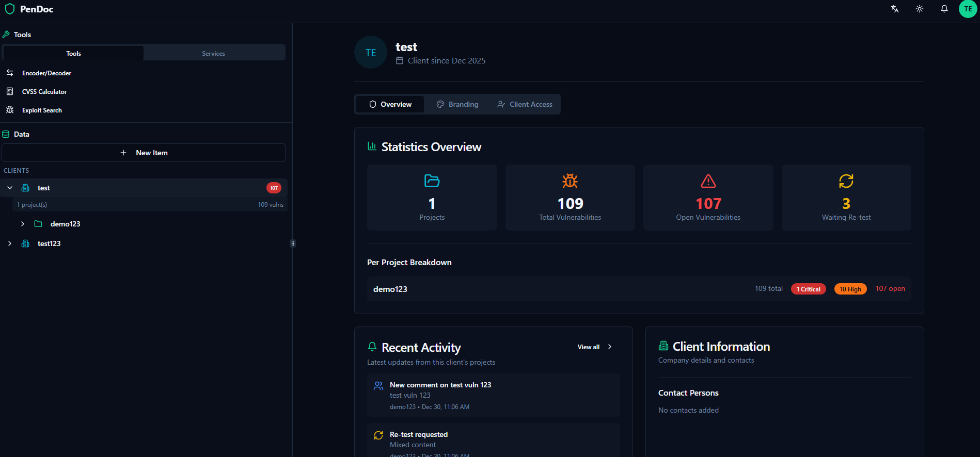Click the people icon on the new comment activity
Screen dimensions: 980x457
[x=378, y=385]
